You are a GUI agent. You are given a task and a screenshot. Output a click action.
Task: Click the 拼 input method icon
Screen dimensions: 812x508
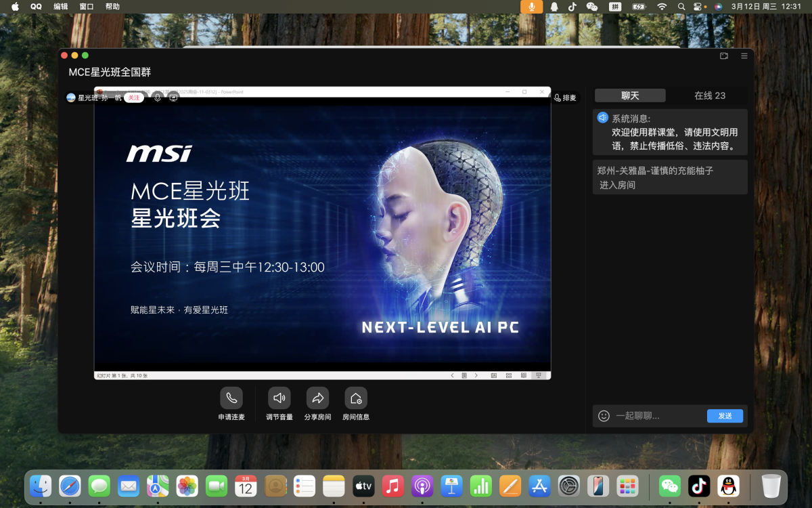(x=615, y=6)
